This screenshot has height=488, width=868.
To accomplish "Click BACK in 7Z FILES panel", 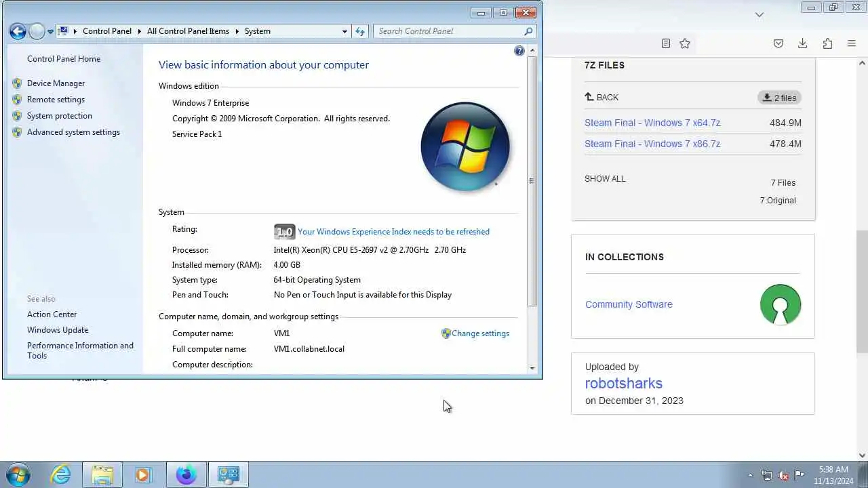I will tap(601, 98).
